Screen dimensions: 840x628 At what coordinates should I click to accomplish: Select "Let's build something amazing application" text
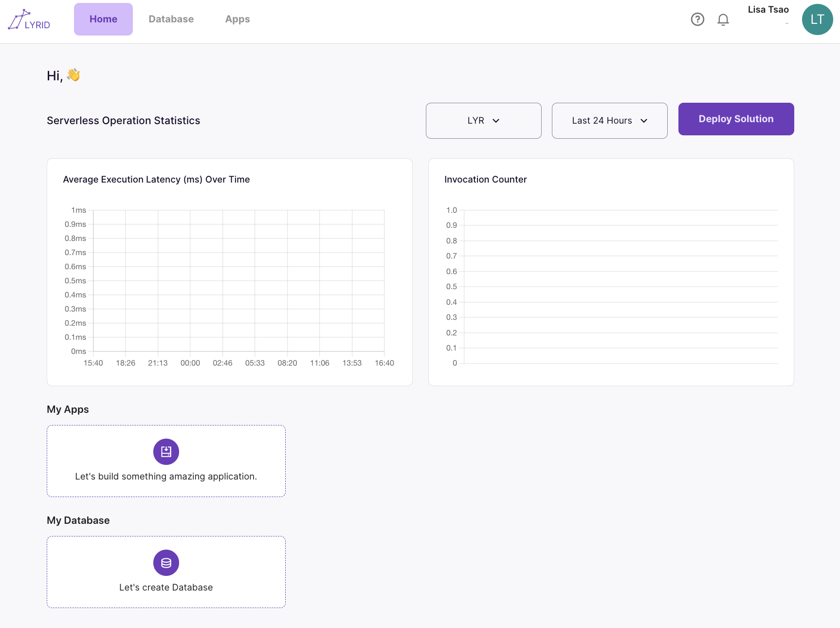pos(166,477)
